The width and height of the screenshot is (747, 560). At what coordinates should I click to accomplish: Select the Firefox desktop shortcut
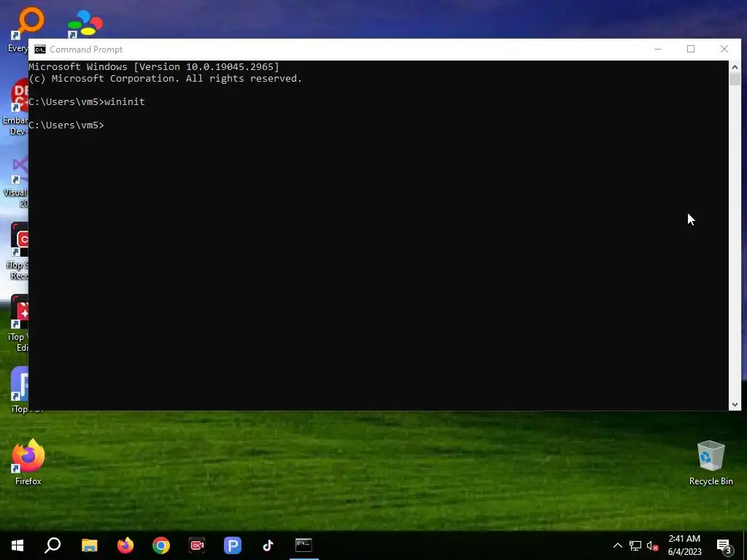point(28,462)
